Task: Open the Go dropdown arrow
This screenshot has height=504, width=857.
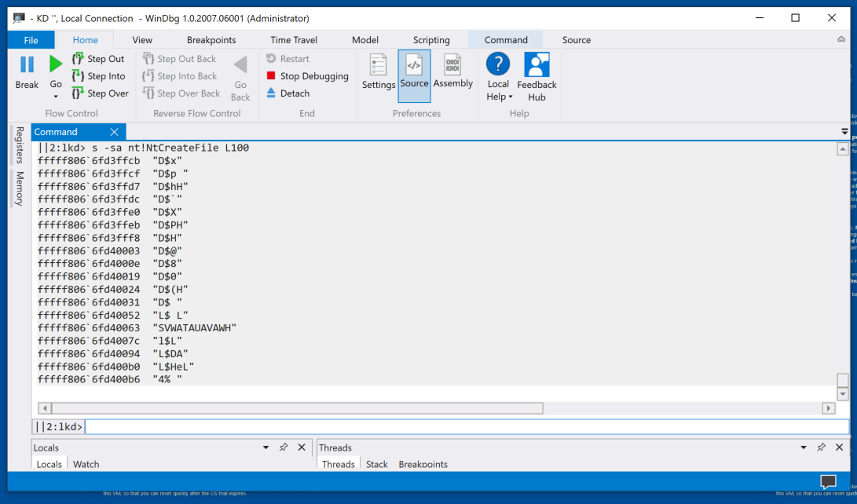Action: pyautogui.click(x=56, y=97)
